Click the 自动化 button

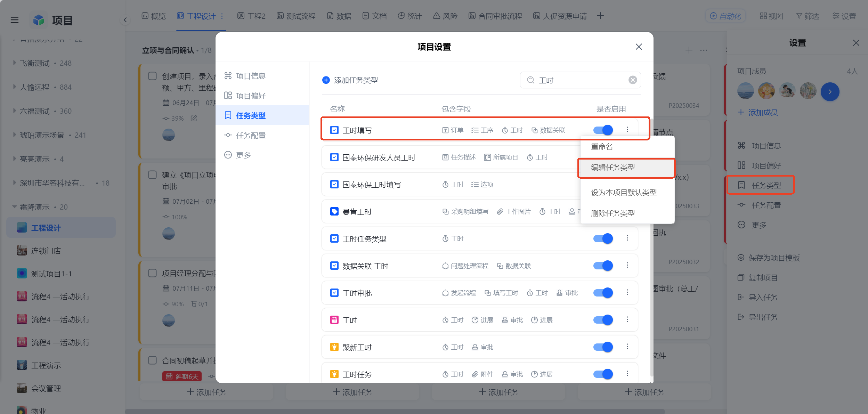pyautogui.click(x=725, y=16)
